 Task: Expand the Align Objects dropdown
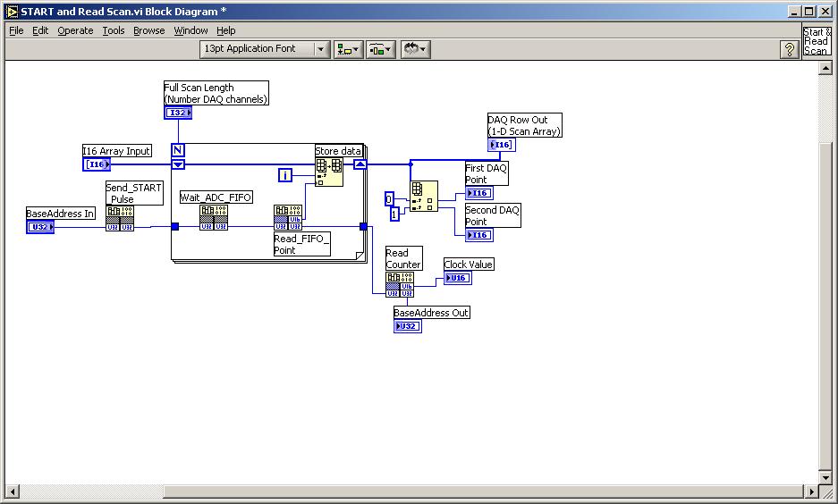349,49
